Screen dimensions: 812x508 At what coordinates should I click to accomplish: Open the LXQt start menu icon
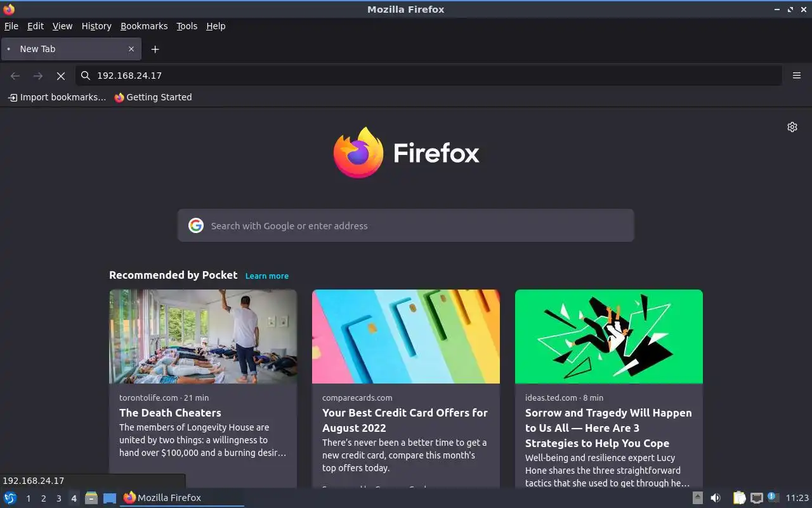[10, 498]
